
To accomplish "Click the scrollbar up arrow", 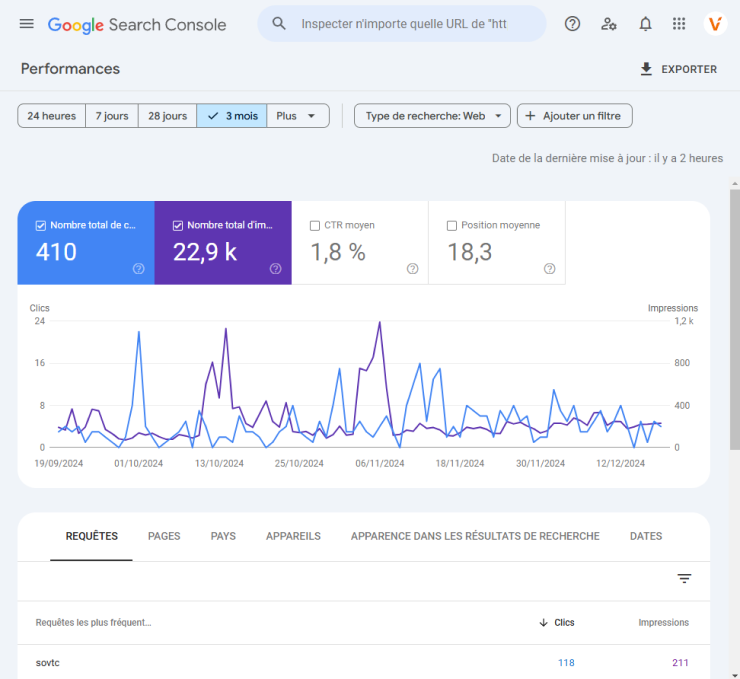I will point(735,184).
